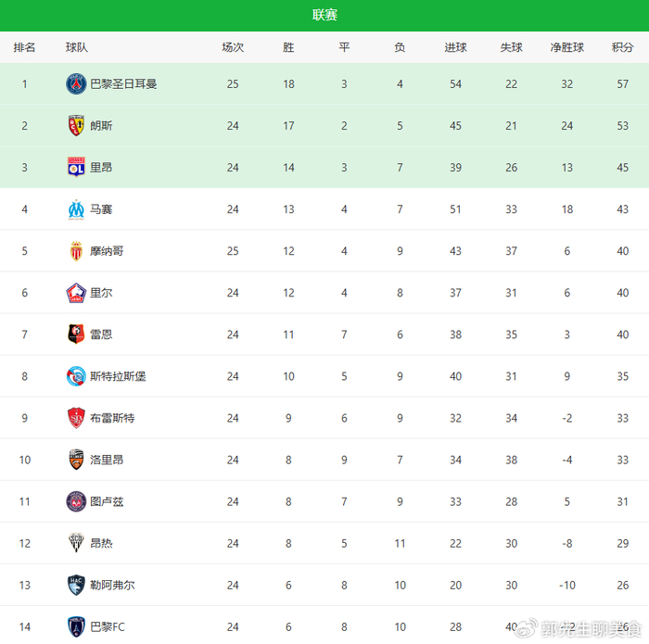The width and height of the screenshot is (649, 644).
Task: Click the 净胜球 column header
Action: click(x=567, y=47)
